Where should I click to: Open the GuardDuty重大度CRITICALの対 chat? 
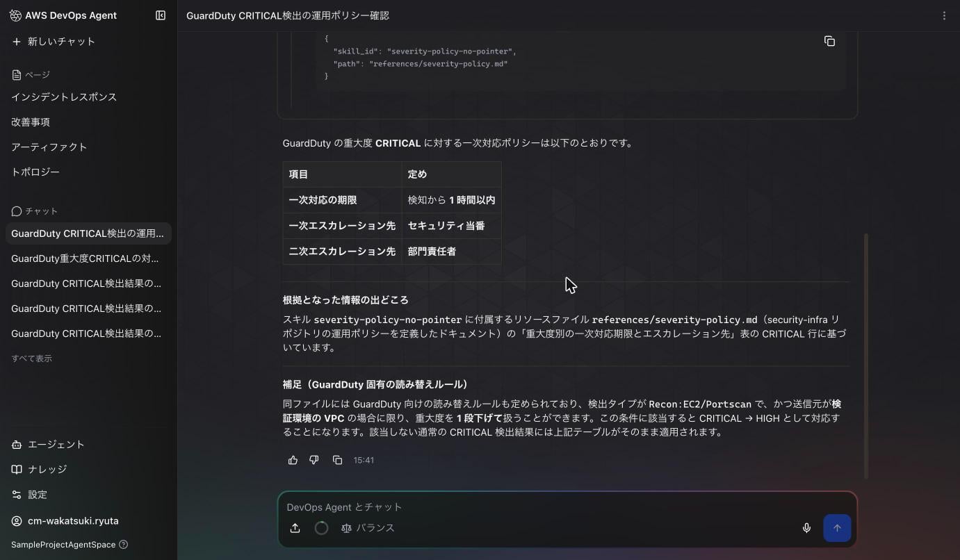88,258
